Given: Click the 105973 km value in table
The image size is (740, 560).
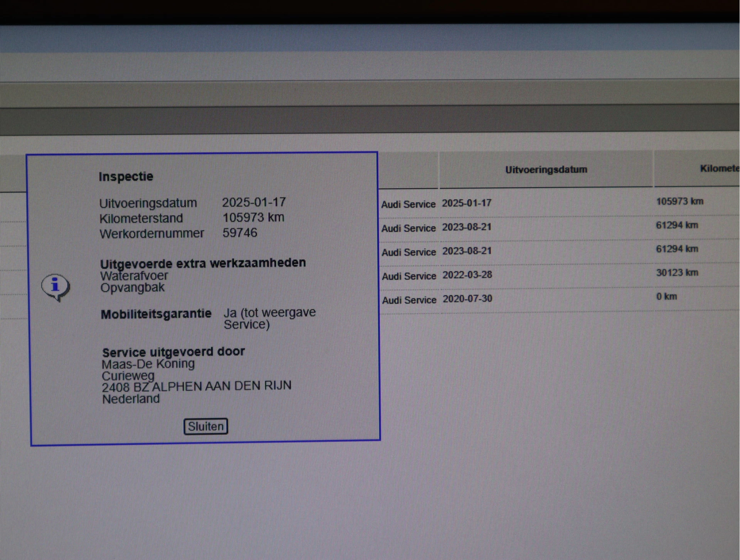Looking at the screenshot, I should tap(679, 201).
